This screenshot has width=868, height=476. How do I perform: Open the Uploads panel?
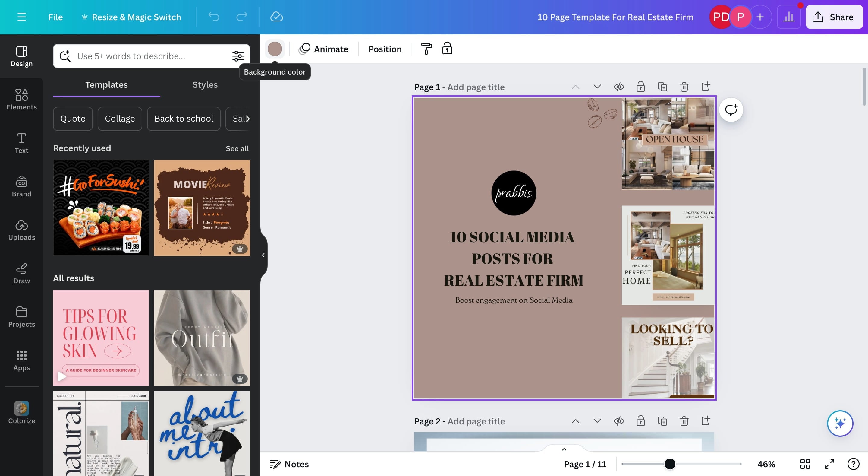[22, 230]
